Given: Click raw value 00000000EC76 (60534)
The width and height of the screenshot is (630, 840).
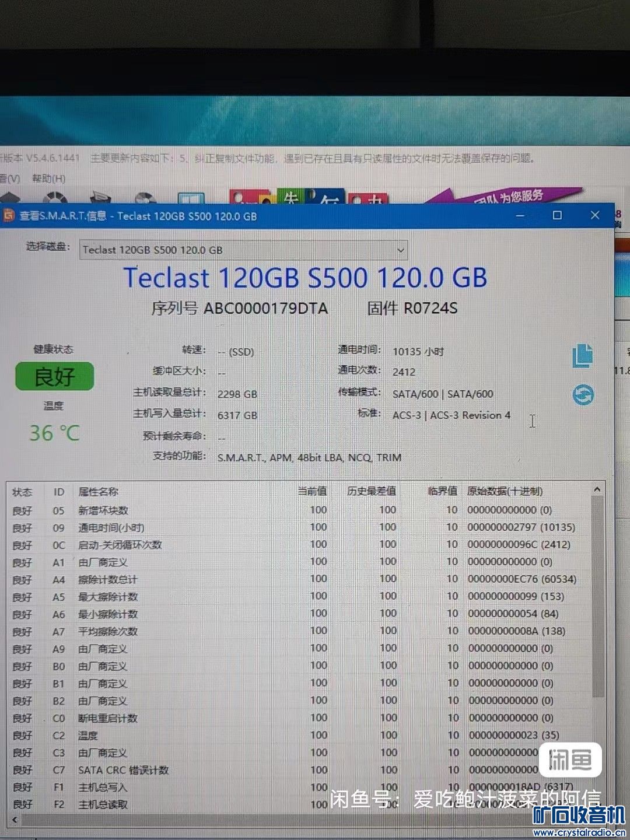Looking at the screenshot, I should coord(522,579).
